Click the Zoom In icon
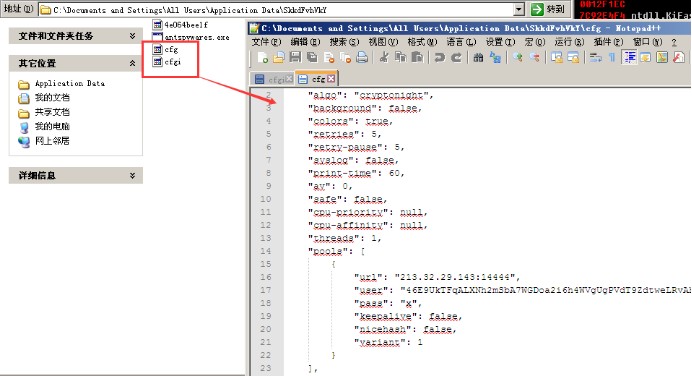The image size is (692, 376). tap(518, 57)
